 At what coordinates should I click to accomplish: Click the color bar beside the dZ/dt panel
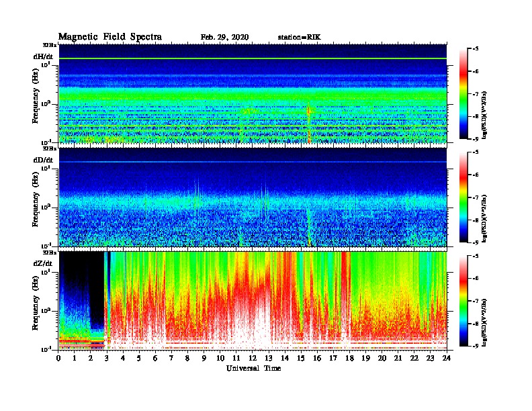coord(463,301)
